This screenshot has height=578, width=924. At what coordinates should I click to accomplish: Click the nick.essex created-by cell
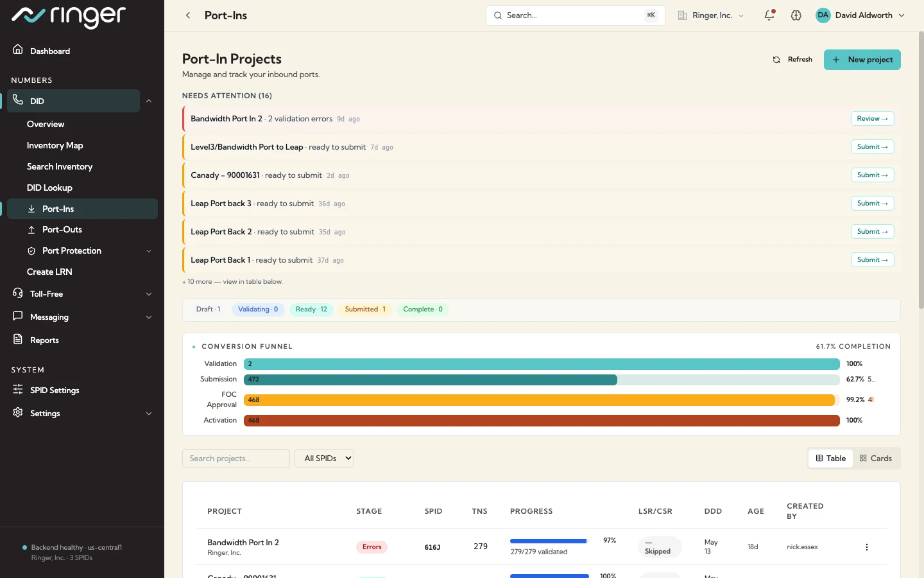(x=802, y=547)
